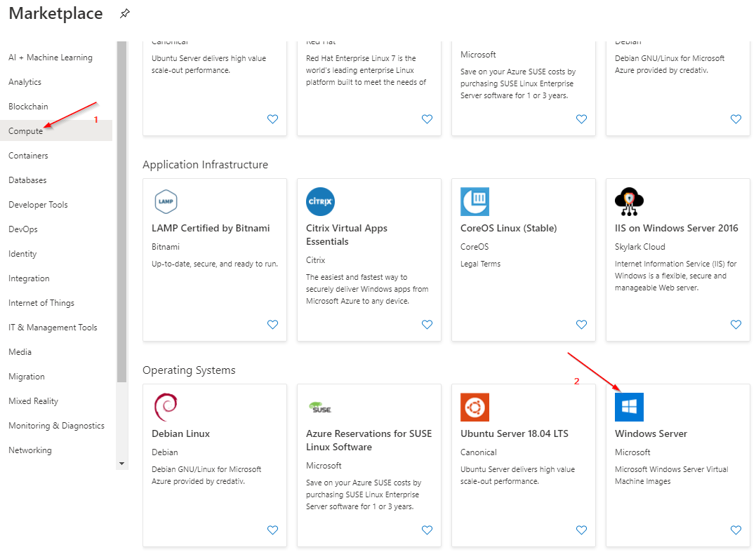Select Monitoring & Diagnostics category
Viewport: 756px width, 559px height.
[56, 426]
